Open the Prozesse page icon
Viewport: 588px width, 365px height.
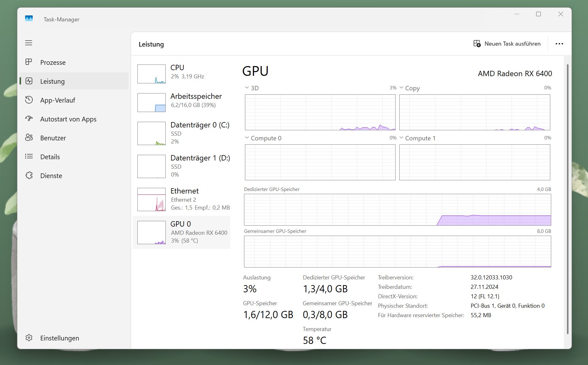(29, 62)
